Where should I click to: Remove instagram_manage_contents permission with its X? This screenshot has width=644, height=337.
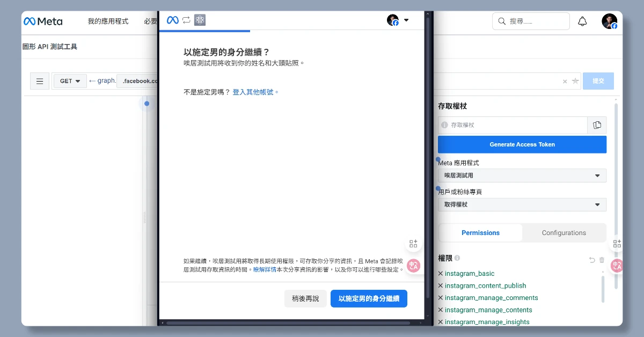[441, 310]
